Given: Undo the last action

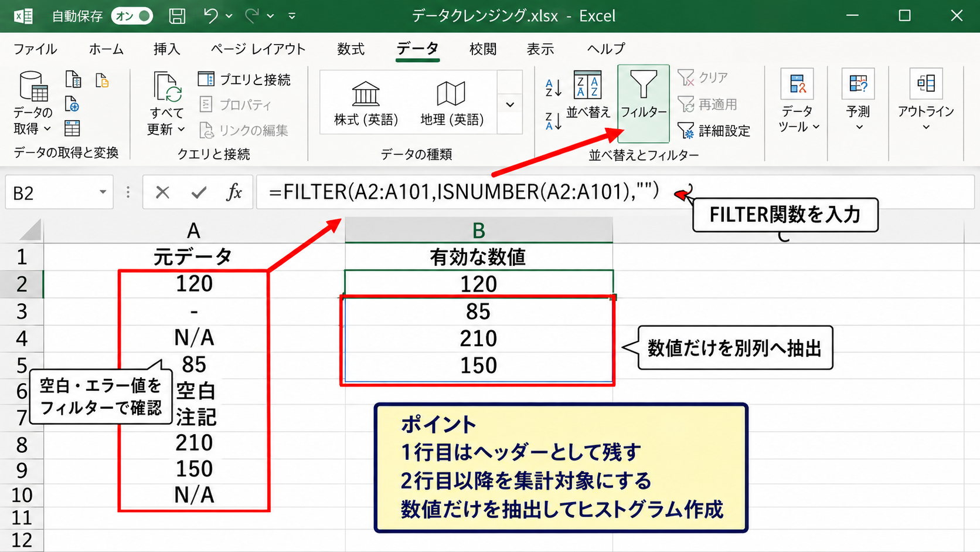Looking at the screenshot, I should tap(210, 16).
